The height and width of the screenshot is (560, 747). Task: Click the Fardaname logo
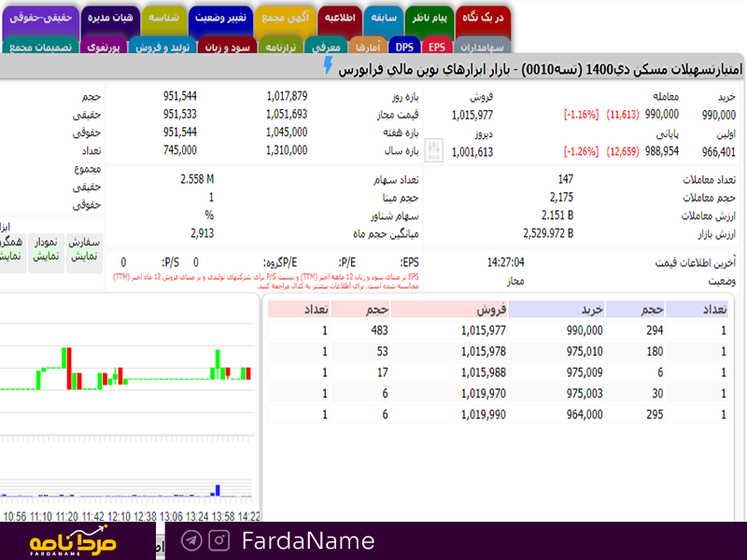(x=73, y=540)
